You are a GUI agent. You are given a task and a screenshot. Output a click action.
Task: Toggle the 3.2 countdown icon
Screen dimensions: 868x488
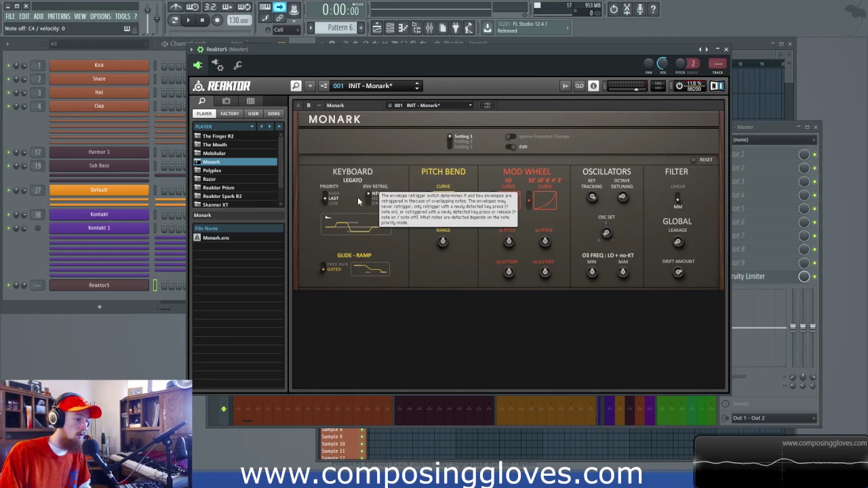point(210,8)
